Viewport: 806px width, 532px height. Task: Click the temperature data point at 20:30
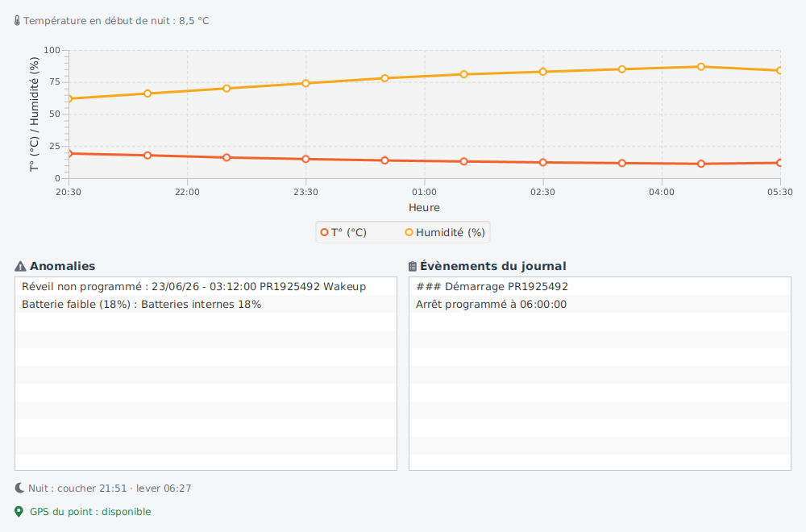pyautogui.click(x=69, y=154)
